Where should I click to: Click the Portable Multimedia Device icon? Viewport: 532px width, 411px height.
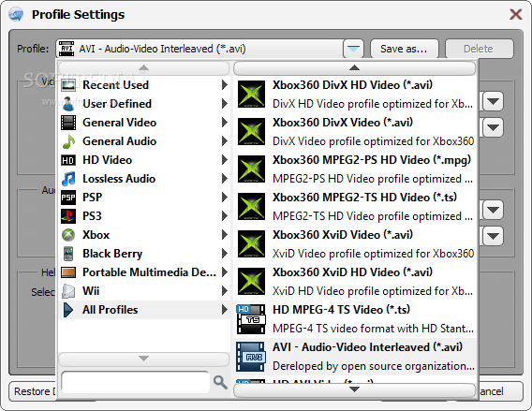tap(68, 272)
